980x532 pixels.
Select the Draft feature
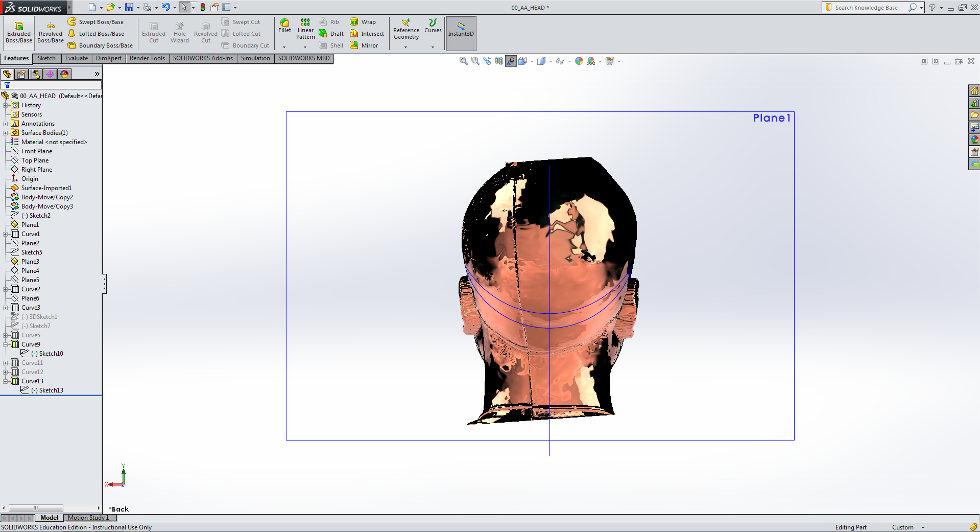pos(331,34)
